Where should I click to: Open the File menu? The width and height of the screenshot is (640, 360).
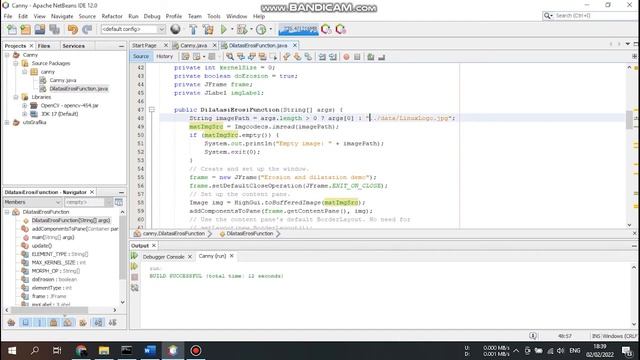coord(8,16)
